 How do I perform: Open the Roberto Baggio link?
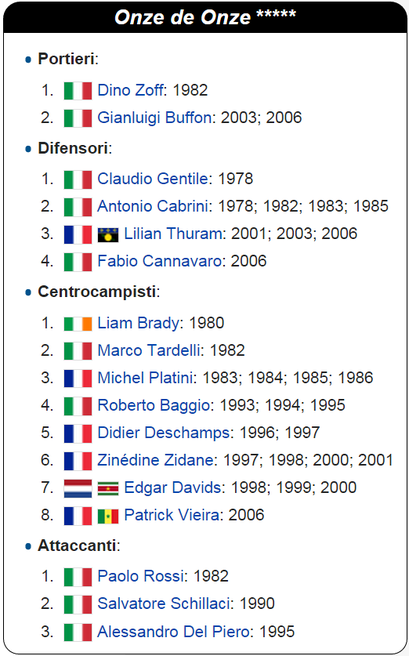click(x=153, y=405)
